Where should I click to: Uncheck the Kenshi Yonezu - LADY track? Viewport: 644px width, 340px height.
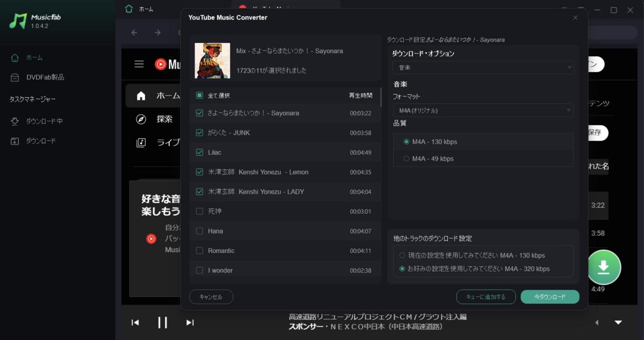click(x=199, y=192)
